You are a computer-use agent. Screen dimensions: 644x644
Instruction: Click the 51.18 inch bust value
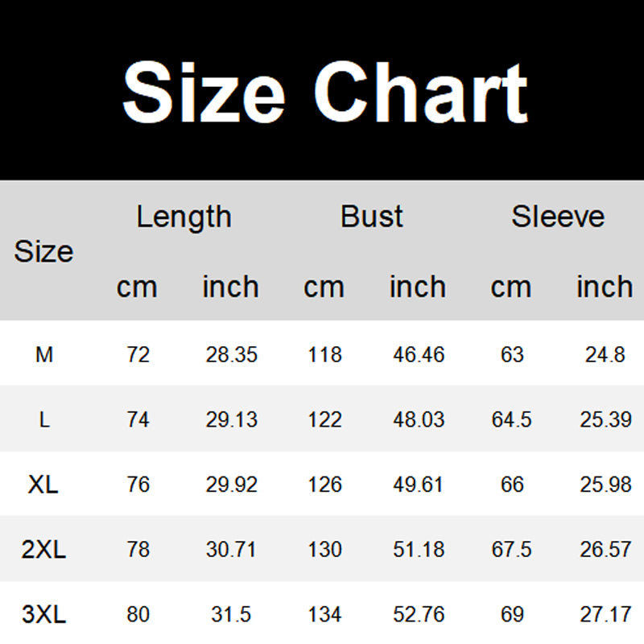point(419,550)
